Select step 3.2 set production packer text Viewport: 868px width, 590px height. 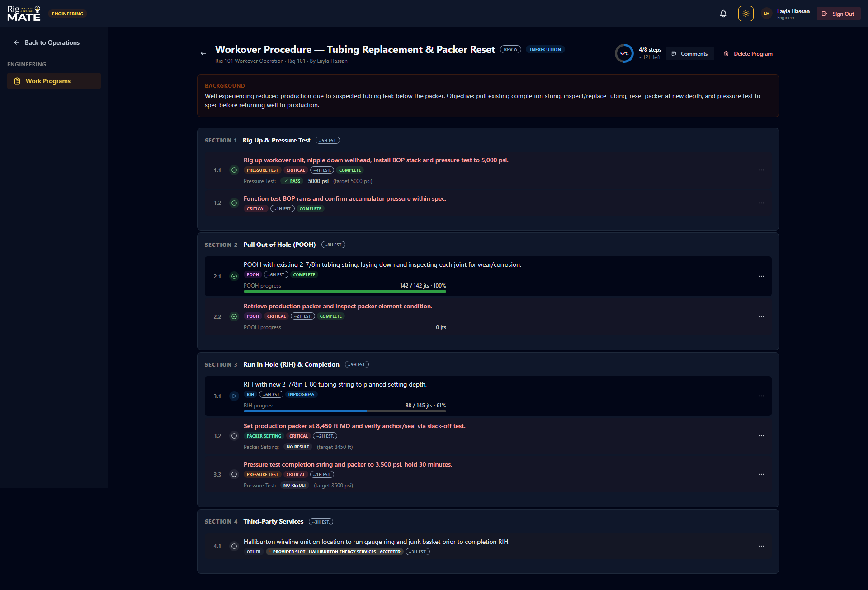(354, 426)
